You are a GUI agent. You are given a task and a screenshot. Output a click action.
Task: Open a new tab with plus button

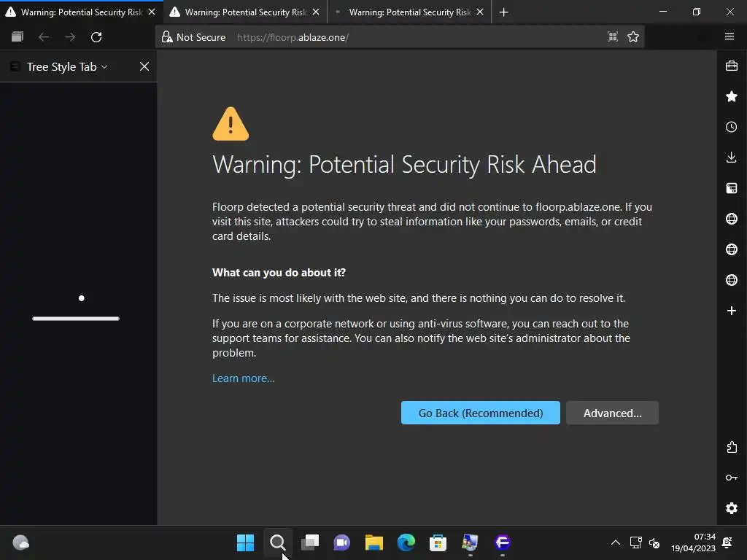click(503, 12)
